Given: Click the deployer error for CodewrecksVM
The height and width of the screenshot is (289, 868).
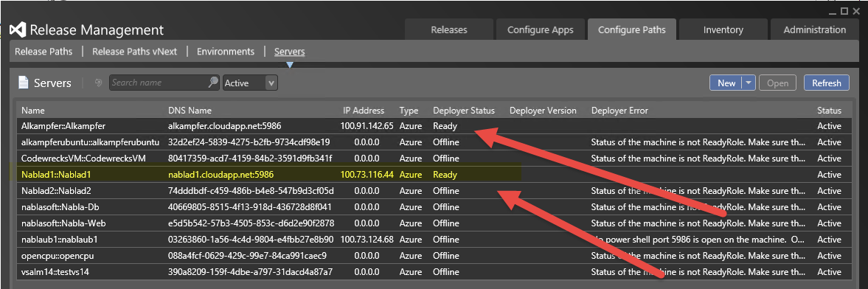Looking at the screenshot, I should pyautogui.click(x=698, y=159).
